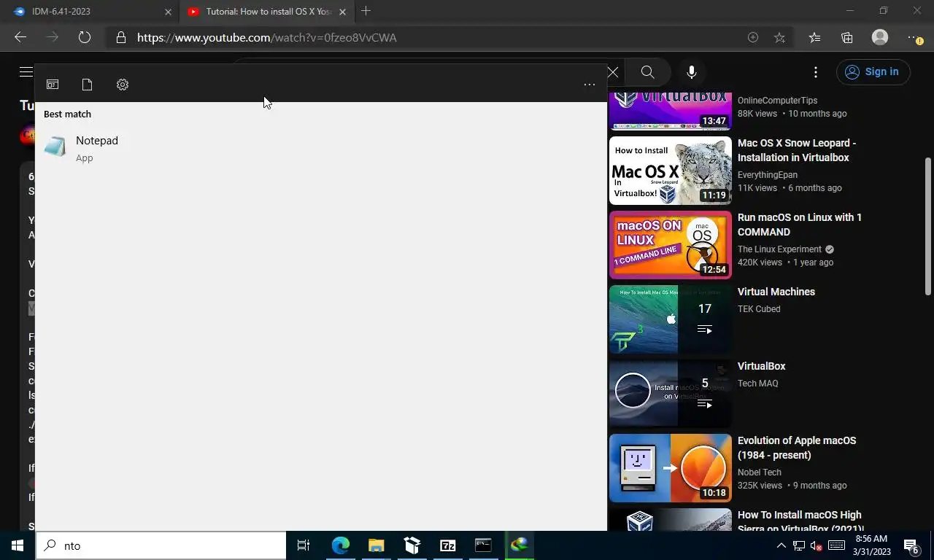This screenshot has width=934, height=560.
Task: Open Virtual Machines playlist thumbnail
Action: (670, 319)
